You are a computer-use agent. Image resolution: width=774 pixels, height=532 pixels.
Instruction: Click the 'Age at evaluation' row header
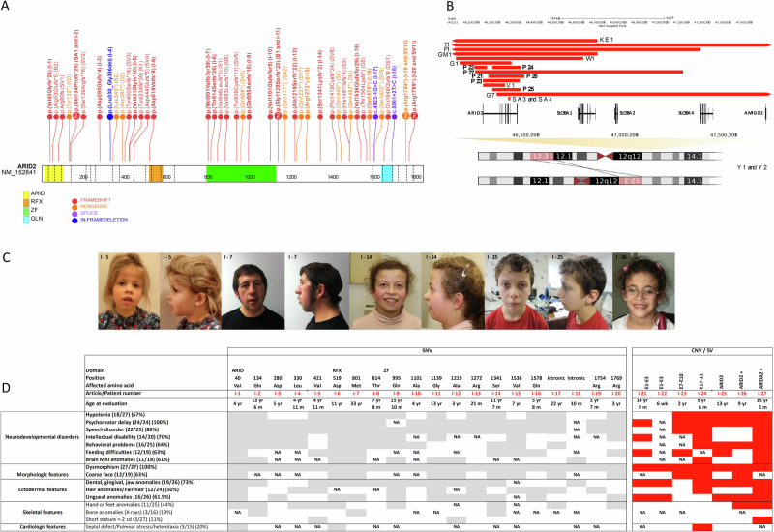coord(104,403)
